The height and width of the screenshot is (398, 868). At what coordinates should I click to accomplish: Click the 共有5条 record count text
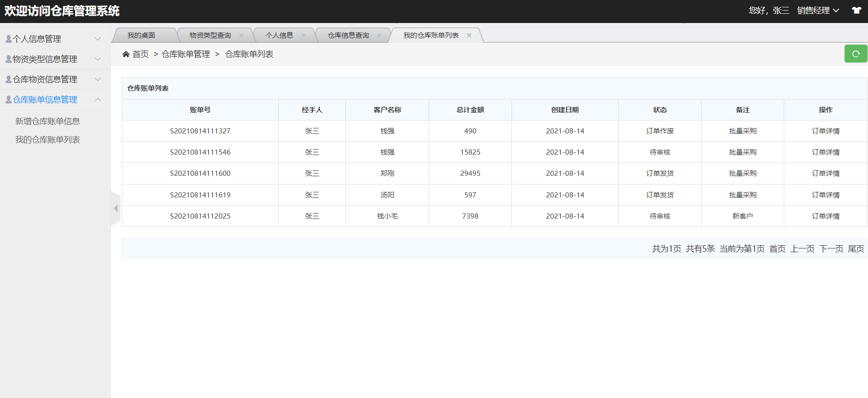point(700,249)
